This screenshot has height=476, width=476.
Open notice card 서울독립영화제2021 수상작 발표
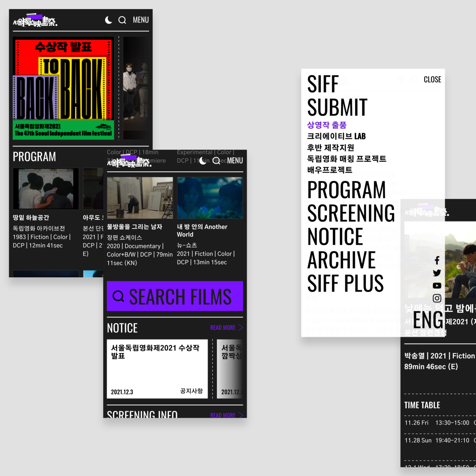[157, 369]
